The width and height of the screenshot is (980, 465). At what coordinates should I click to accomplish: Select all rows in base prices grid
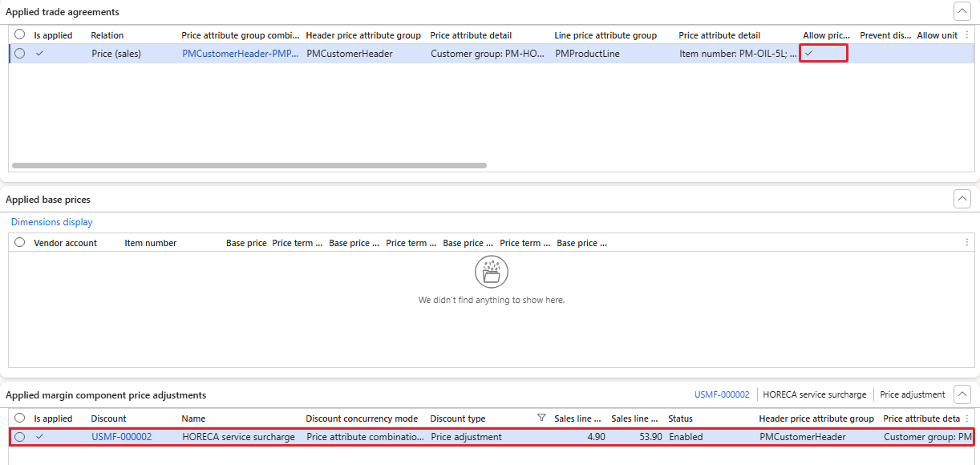coord(19,243)
